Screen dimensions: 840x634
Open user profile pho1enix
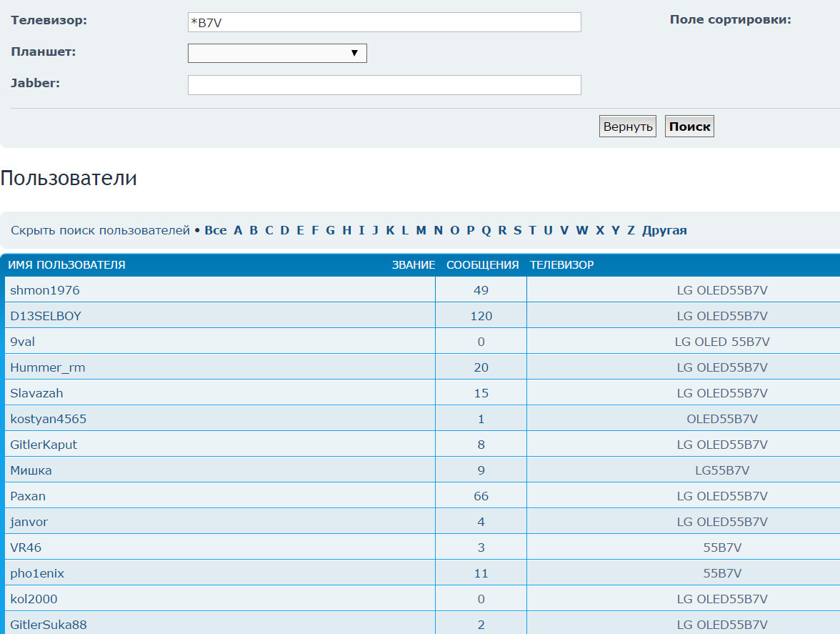37,573
